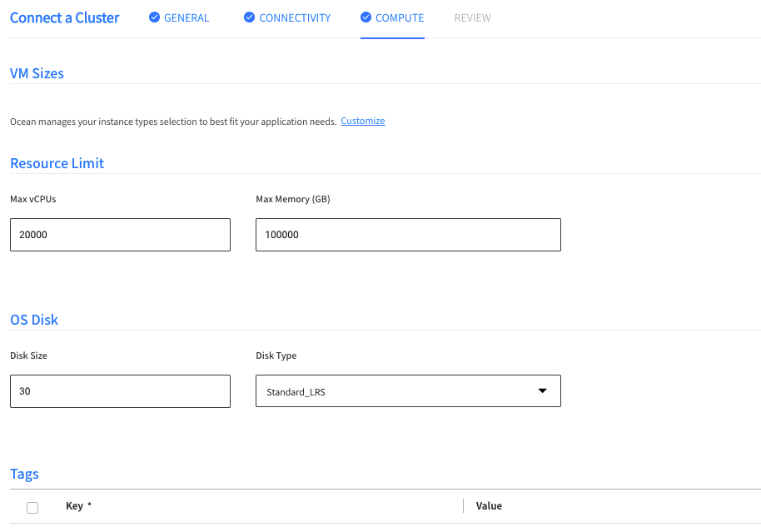Click the Resource Limit section heading
Viewport: 761px width, 532px height.
(57, 163)
